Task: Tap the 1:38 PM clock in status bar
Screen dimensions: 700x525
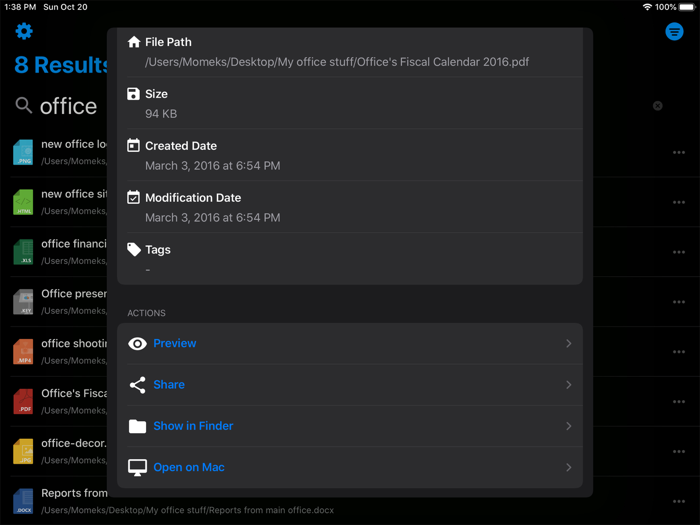Action: 20,7
